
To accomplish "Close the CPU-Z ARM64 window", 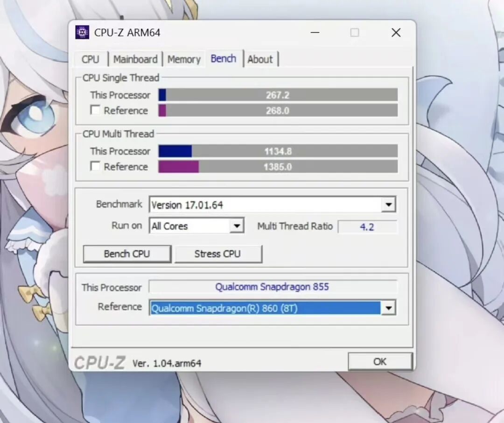I will 396,33.
